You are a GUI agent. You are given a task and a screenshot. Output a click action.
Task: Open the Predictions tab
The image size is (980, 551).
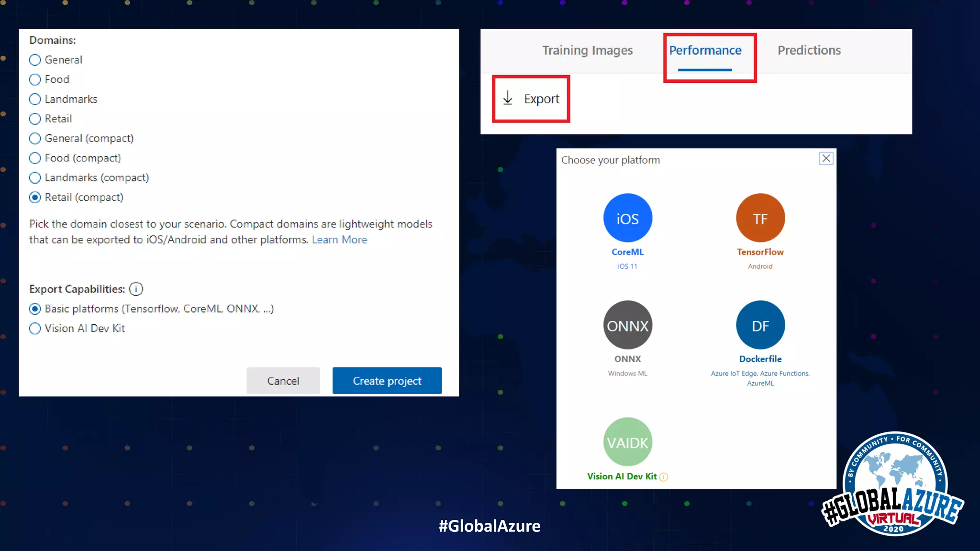pos(809,50)
